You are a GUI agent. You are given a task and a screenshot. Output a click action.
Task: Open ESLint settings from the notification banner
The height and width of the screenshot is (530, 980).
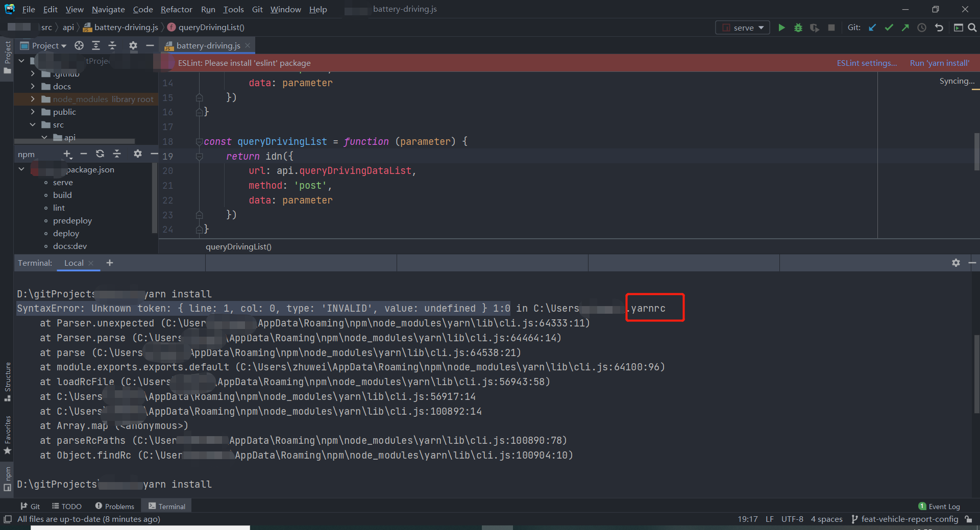coord(866,63)
